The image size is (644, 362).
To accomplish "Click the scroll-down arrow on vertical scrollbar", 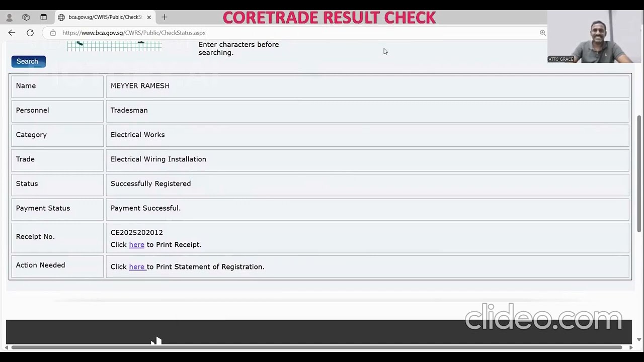I will (639, 340).
